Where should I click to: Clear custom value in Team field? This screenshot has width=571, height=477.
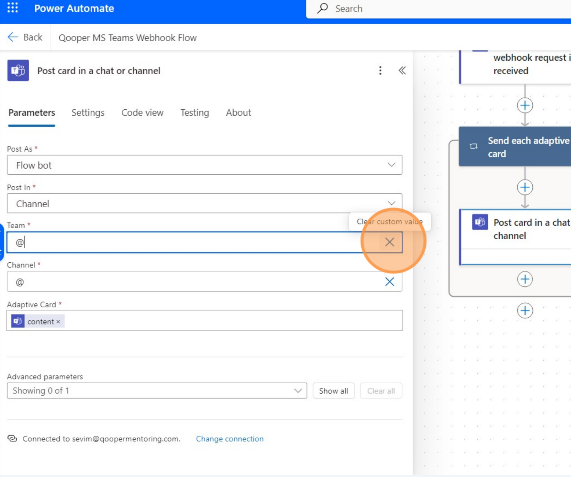(x=389, y=242)
